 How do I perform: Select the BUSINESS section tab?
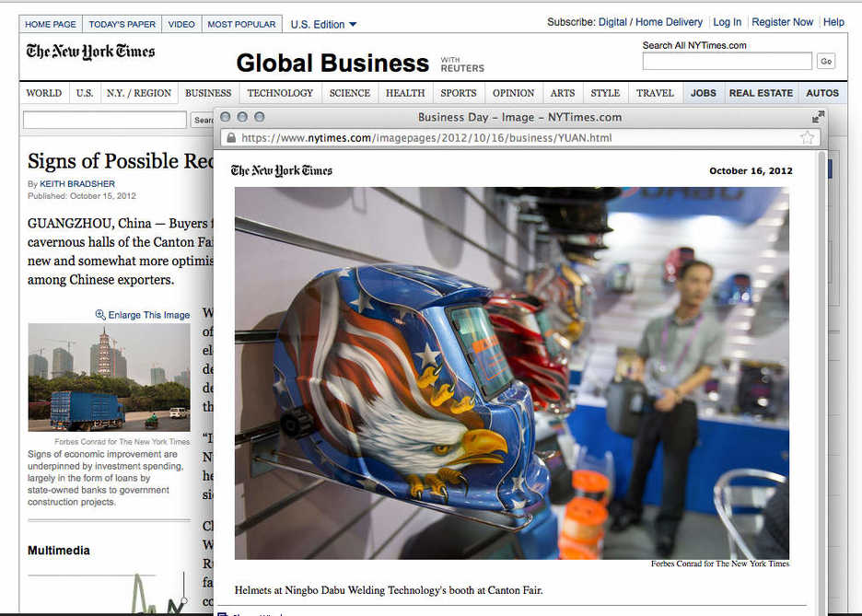(208, 93)
